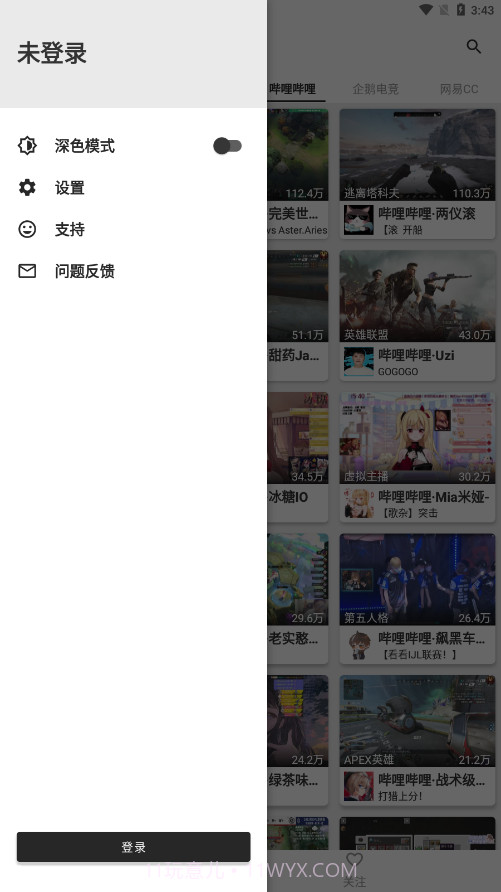Tap the 关注 heart icon
This screenshot has width=501, height=892.
[354, 860]
